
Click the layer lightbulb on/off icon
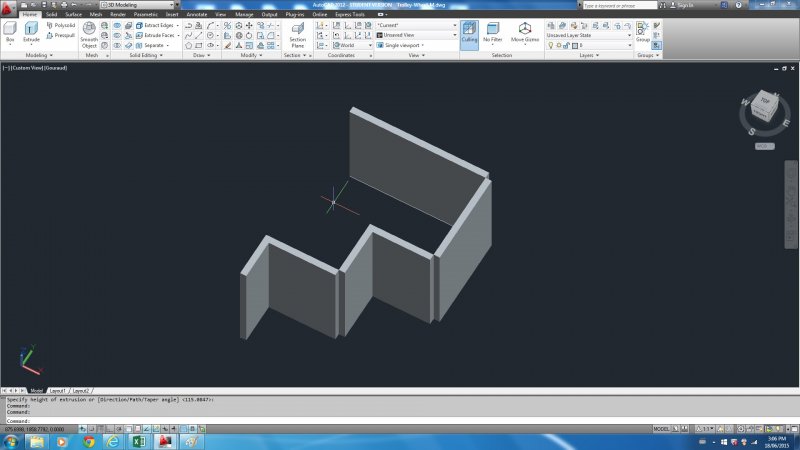551,45
